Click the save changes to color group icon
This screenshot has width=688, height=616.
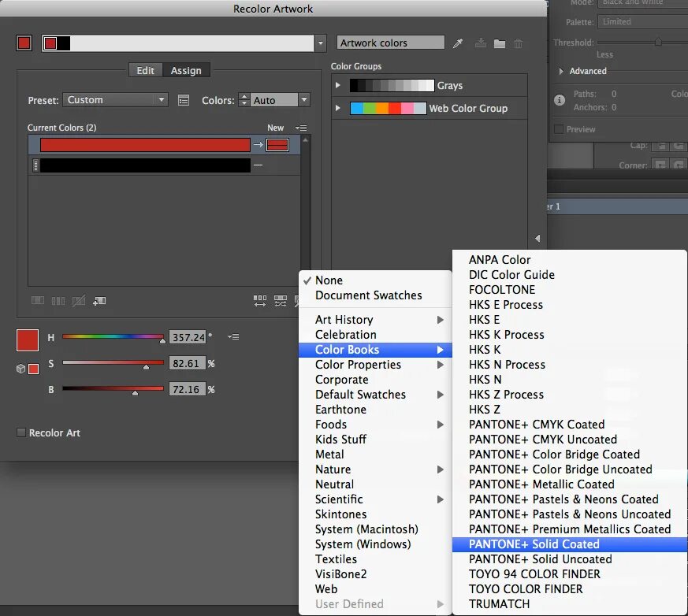481,43
